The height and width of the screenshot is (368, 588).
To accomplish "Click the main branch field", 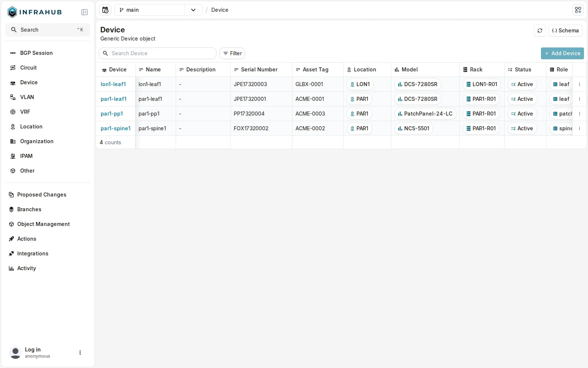I will click(x=150, y=10).
